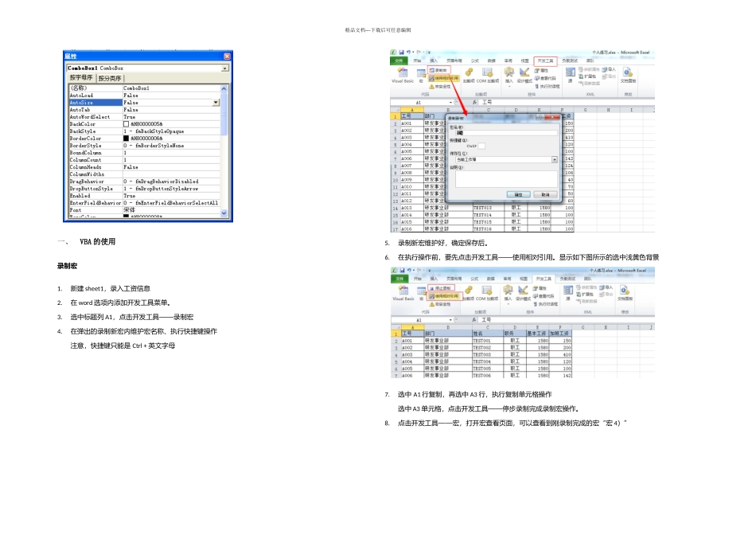Click undo icon in 停止录制 Excel title bar

point(409,270)
